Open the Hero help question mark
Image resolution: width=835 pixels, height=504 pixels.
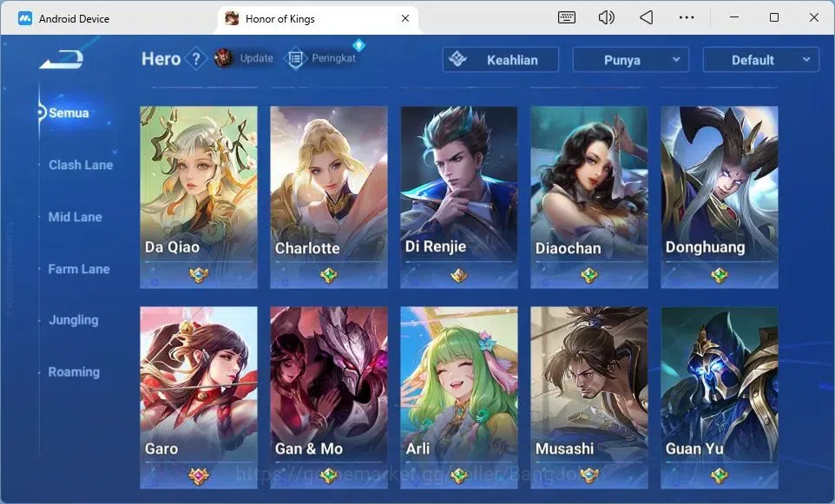click(x=196, y=58)
